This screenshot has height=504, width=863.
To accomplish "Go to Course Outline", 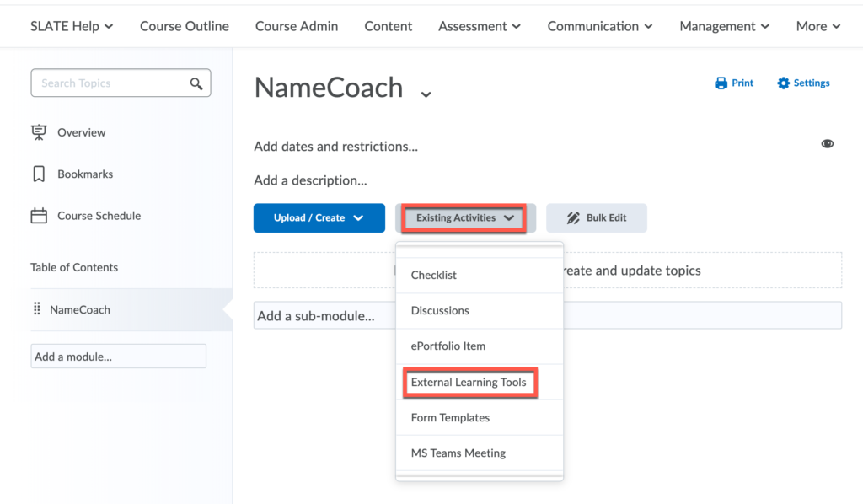I will (x=185, y=26).
